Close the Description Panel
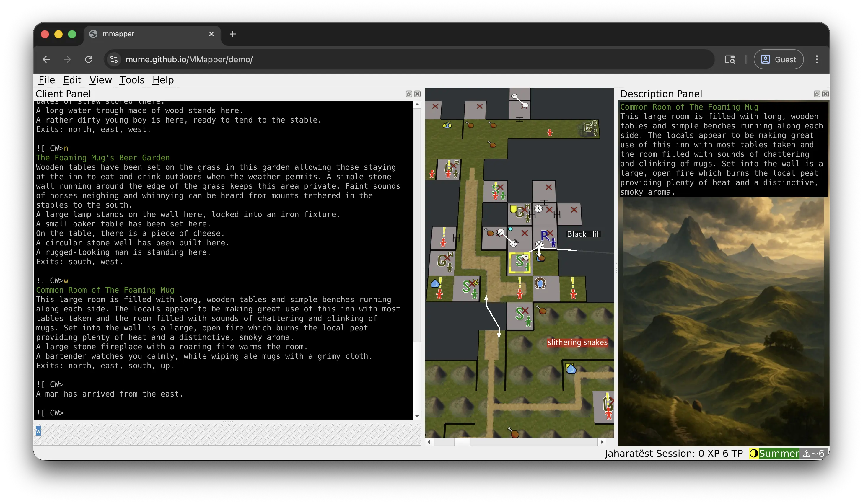This screenshot has width=863, height=504. (825, 94)
